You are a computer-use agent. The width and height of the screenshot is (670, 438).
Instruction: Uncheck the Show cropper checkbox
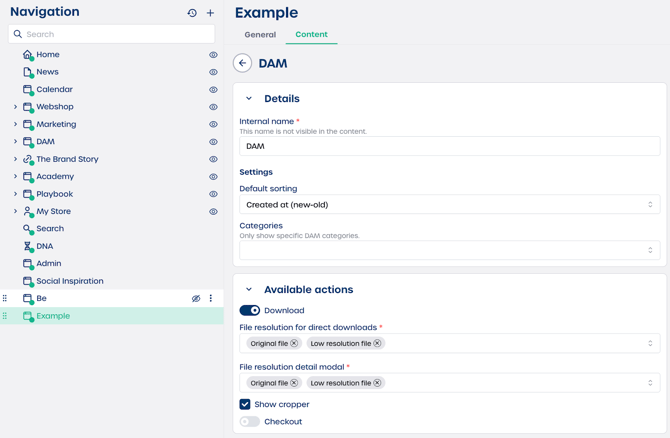245,404
